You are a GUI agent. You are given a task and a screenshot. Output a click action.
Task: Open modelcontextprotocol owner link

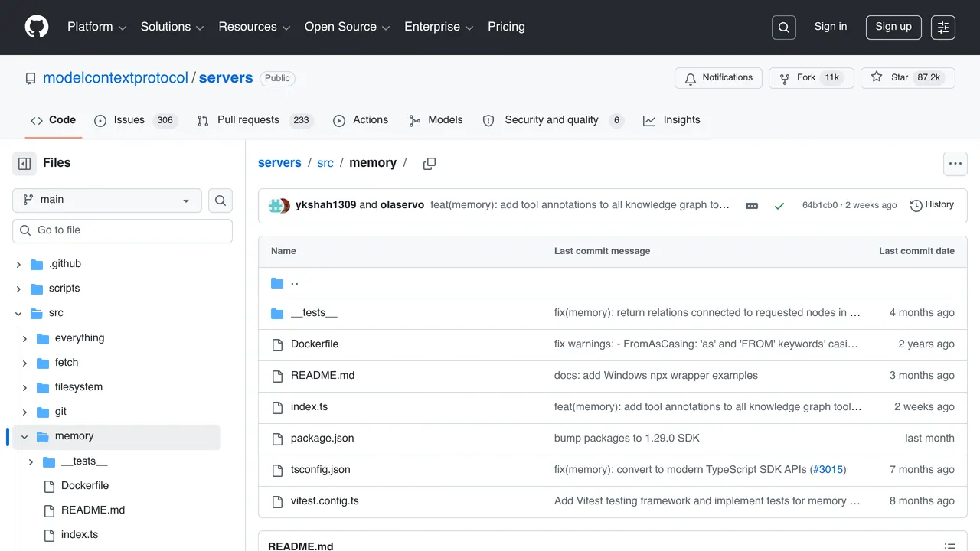[116, 78]
